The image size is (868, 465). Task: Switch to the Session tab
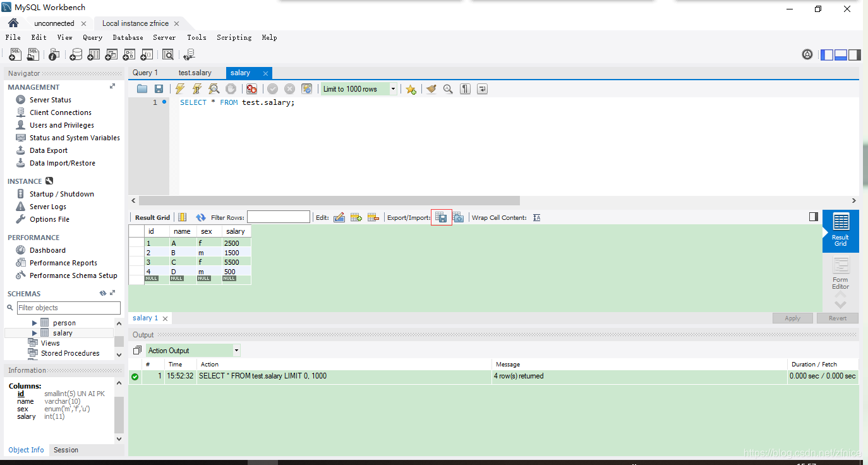click(x=66, y=450)
